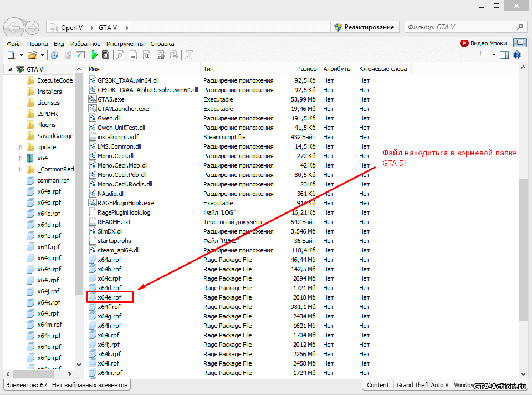
Task: Click the navigation Forward arrow button
Action: pyautogui.click(x=32, y=28)
